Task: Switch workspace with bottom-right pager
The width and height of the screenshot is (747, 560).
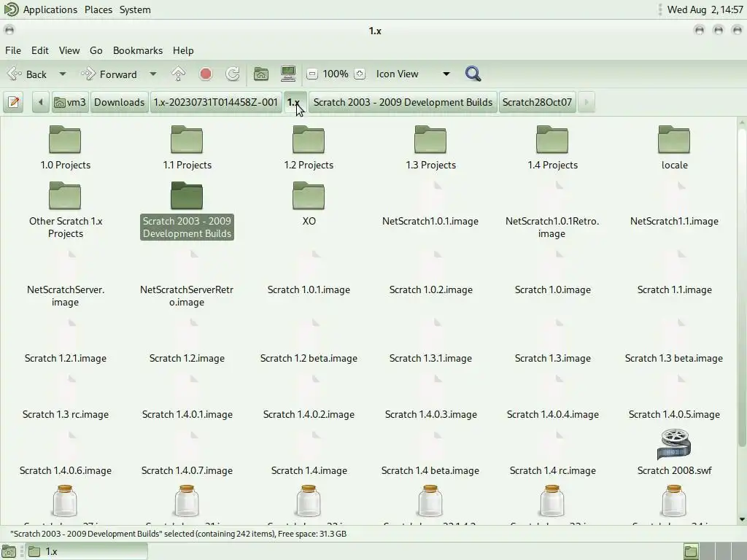Action: [713, 551]
